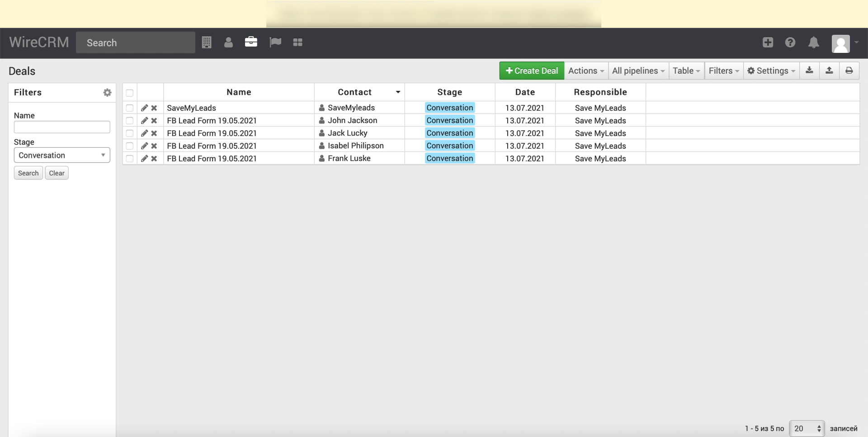Delete the Jack Lucky deal row
This screenshot has height=437, width=868.
click(x=154, y=133)
